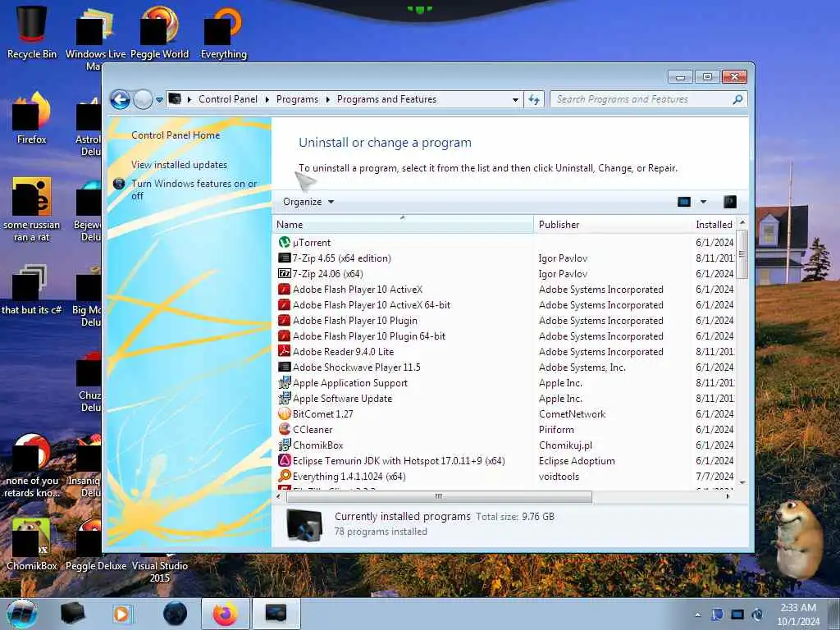840x630 pixels.
Task: Show hidden system tray icons
Action: [x=697, y=614]
